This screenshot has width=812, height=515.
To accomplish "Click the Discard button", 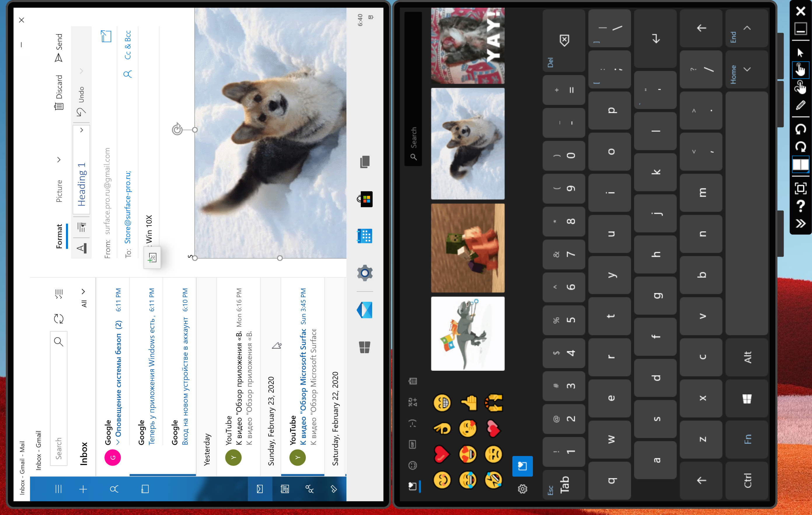I will (59, 93).
